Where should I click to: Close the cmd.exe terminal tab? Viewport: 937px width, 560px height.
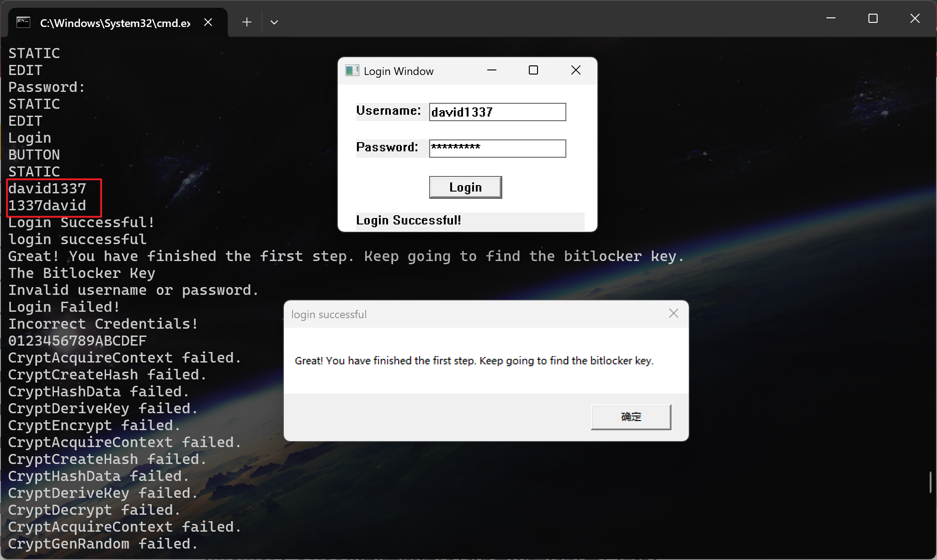pos(208,22)
